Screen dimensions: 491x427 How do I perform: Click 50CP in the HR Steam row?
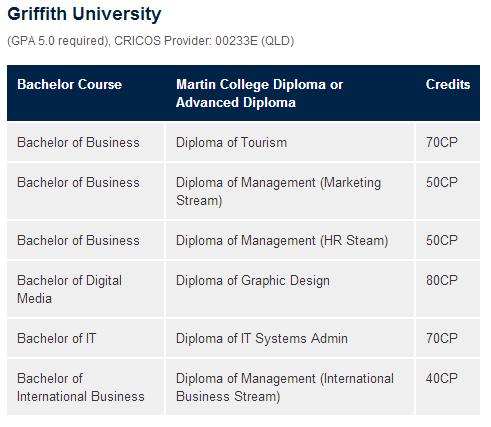click(442, 240)
